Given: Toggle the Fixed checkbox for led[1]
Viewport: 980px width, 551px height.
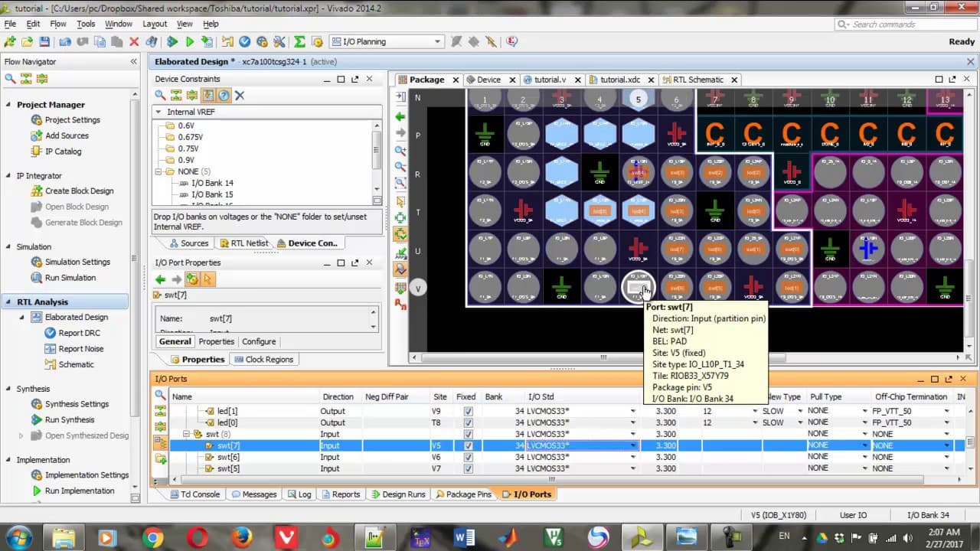Looking at the screenshot, I should (x=469, y=411).
